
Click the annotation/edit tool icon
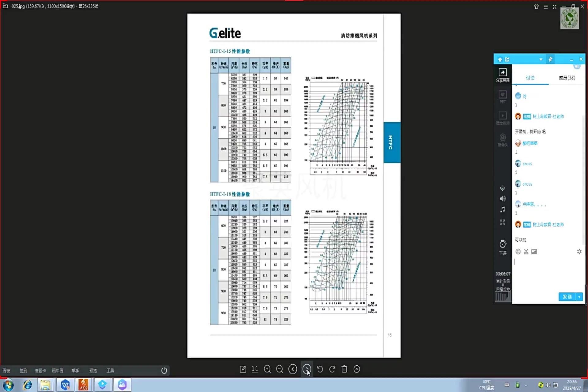coord(243,369)
